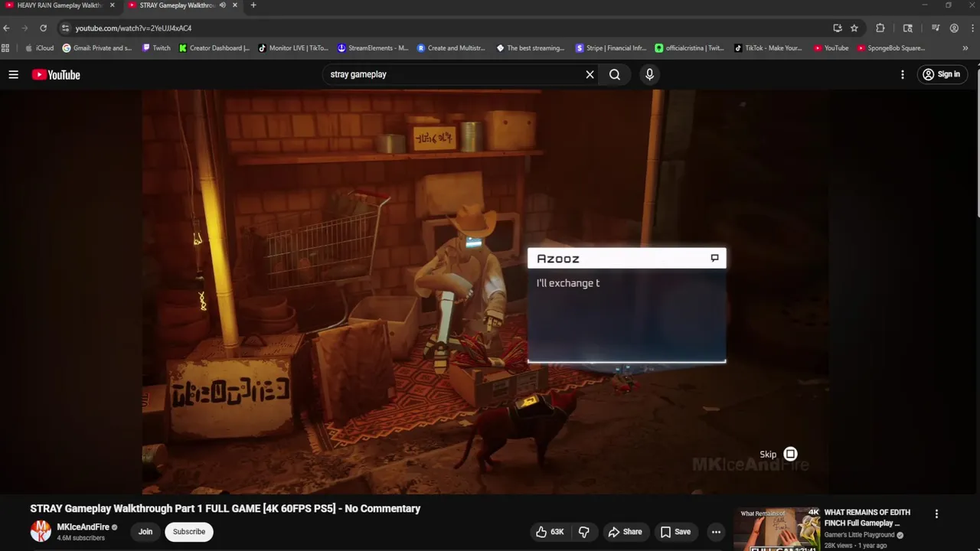The width and height of the screenshot is (980, 551).
Task: Mute the audio icon on STRAY tab
Action: point(223,5)
